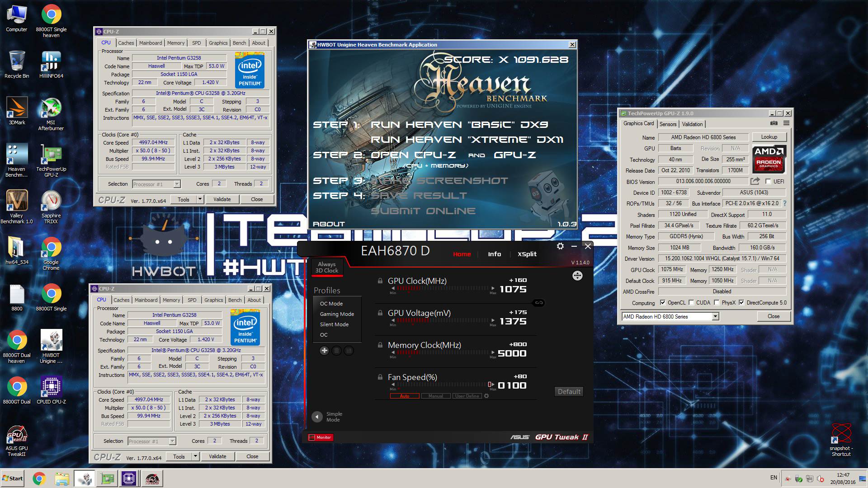The image size is (868, 488).
Task: Open MSI Afterburner desktop icon
Action: pos(51,114)
